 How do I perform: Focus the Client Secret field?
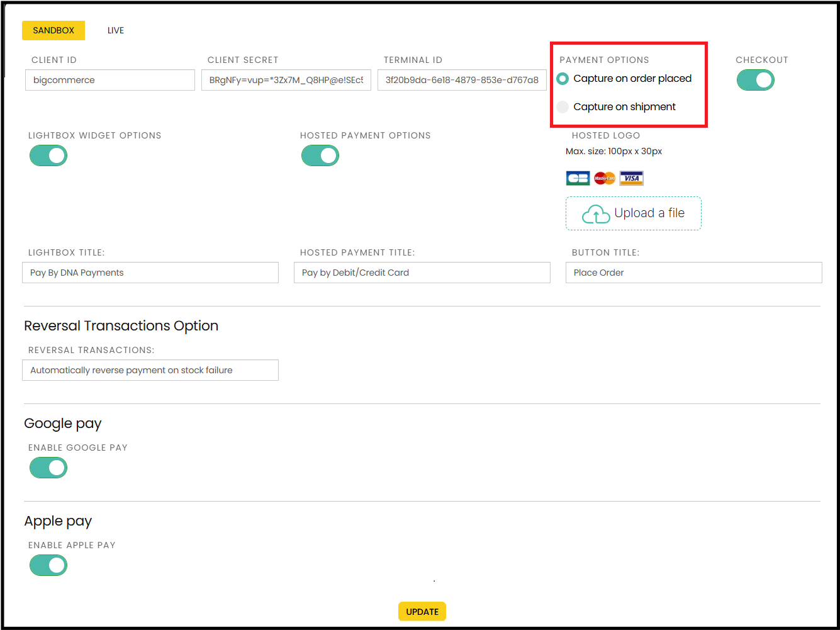(x=286, y=80)
